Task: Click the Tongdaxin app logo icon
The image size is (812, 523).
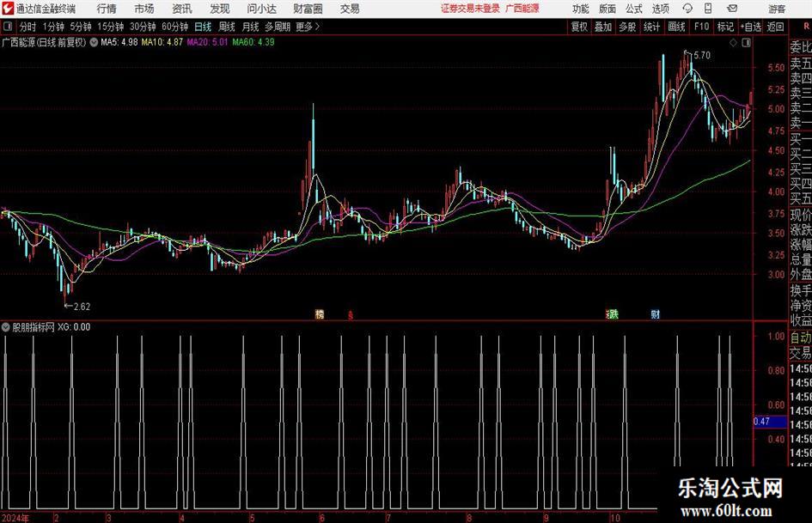Action: (8, 9)
